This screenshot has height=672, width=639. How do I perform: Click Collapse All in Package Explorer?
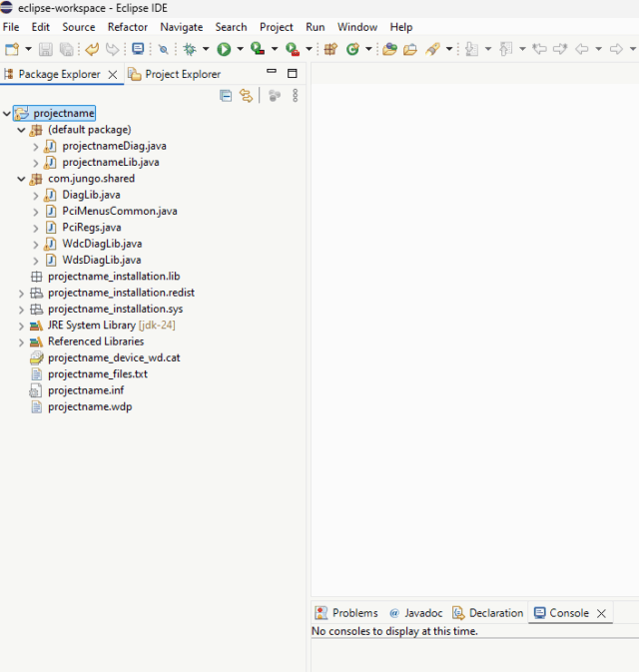click(x=226, y=96)
